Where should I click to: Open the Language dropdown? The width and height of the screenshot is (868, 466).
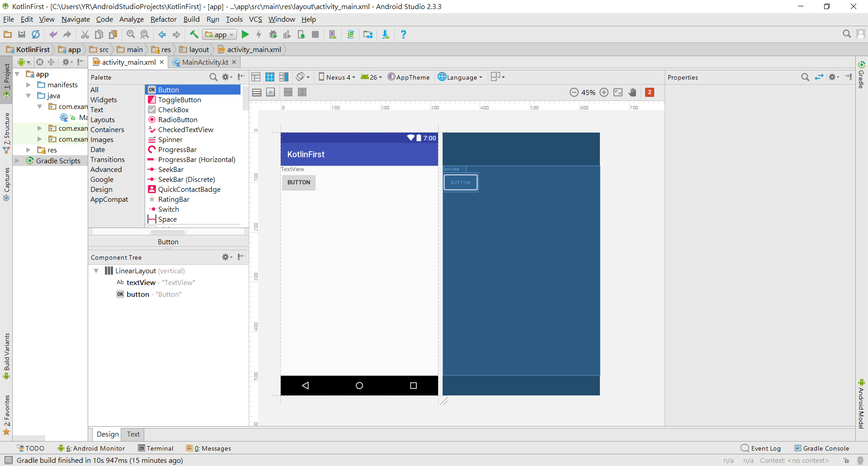click(460, 77)
